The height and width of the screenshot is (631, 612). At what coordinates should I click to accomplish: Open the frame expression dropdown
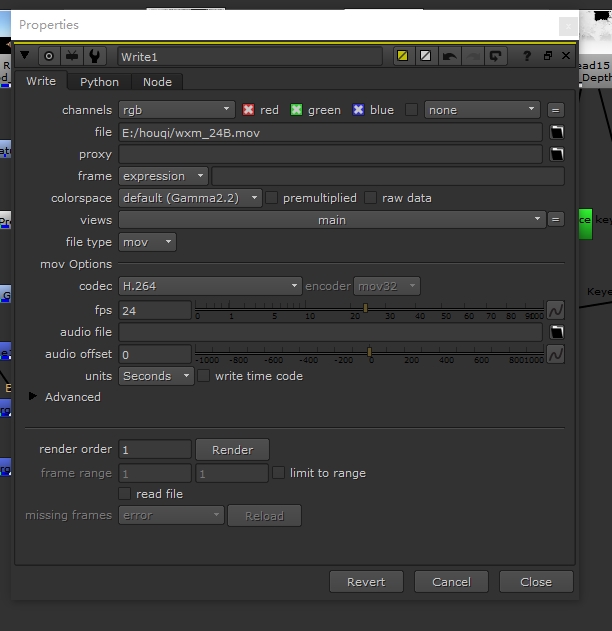(163, 176)
